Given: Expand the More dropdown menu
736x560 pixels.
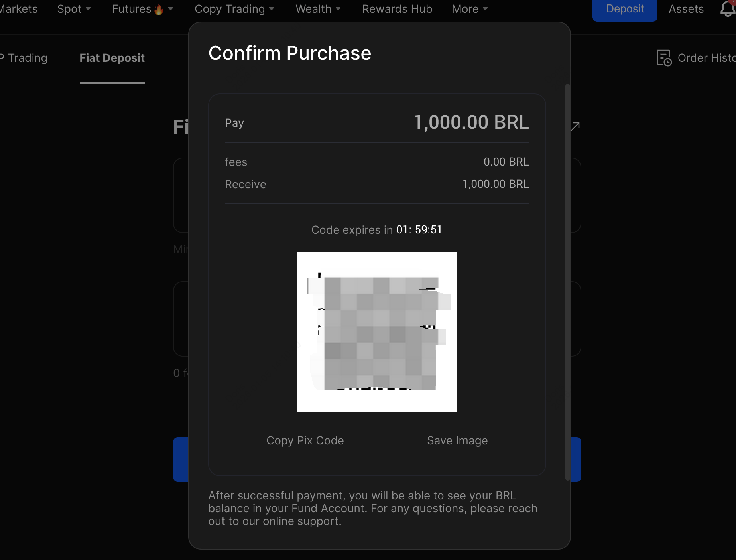Looking at the screenshot, I should coord(469,9).
